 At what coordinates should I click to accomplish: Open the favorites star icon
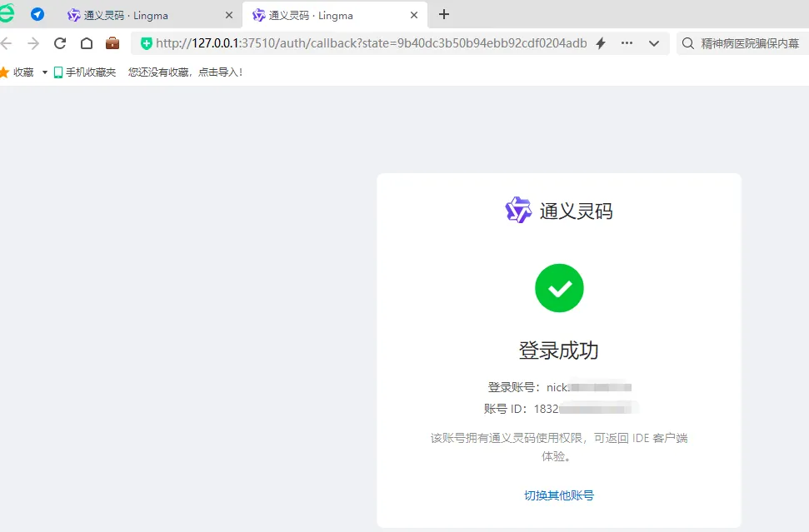pos(4,72)
